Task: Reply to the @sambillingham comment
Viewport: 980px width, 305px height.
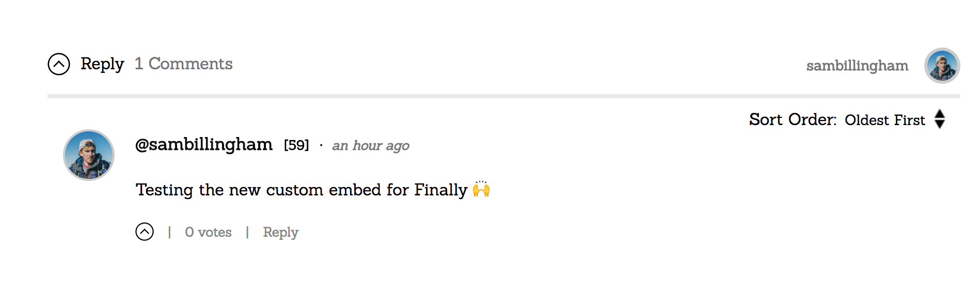Action: (x=280, y=232)
